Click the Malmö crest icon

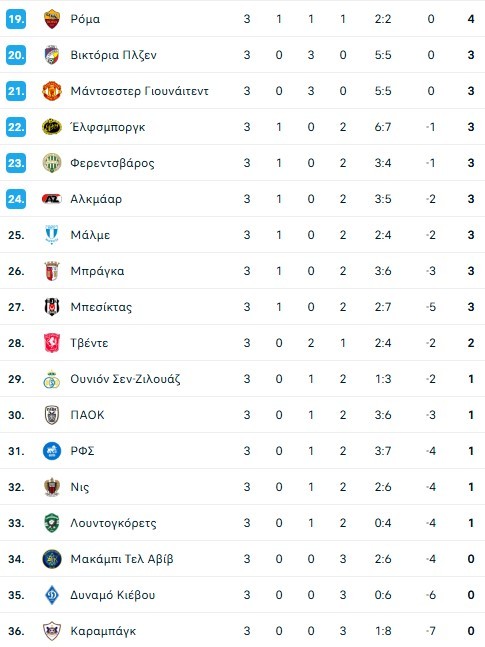tap(52, 235)
